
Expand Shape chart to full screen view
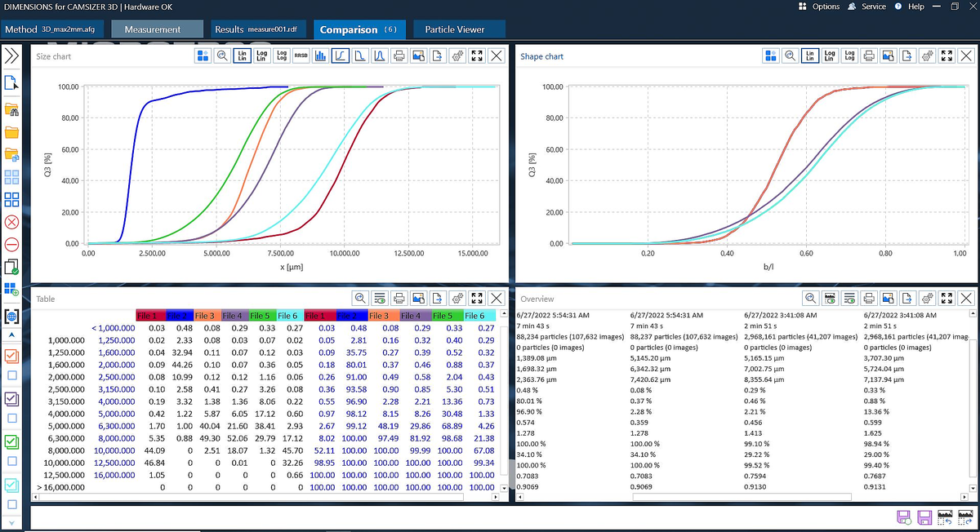point(947,55)
